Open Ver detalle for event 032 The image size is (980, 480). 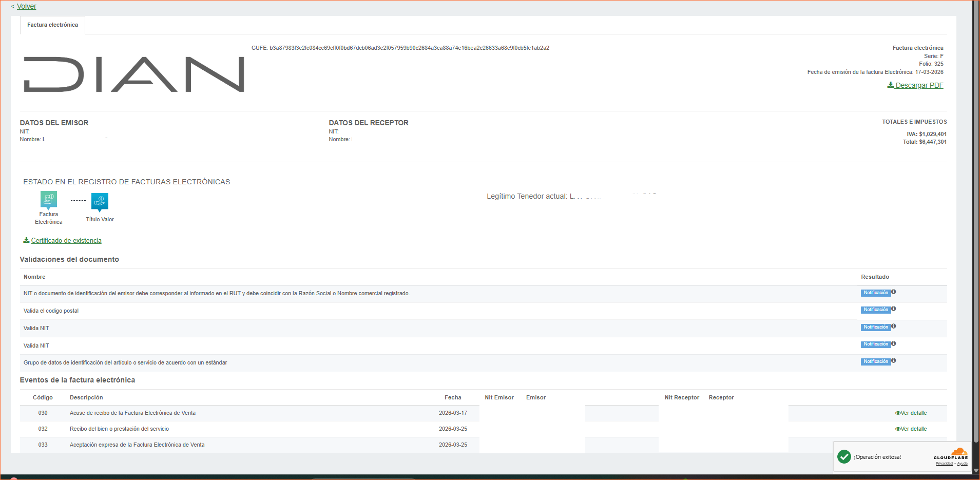(x=911, y=429)
